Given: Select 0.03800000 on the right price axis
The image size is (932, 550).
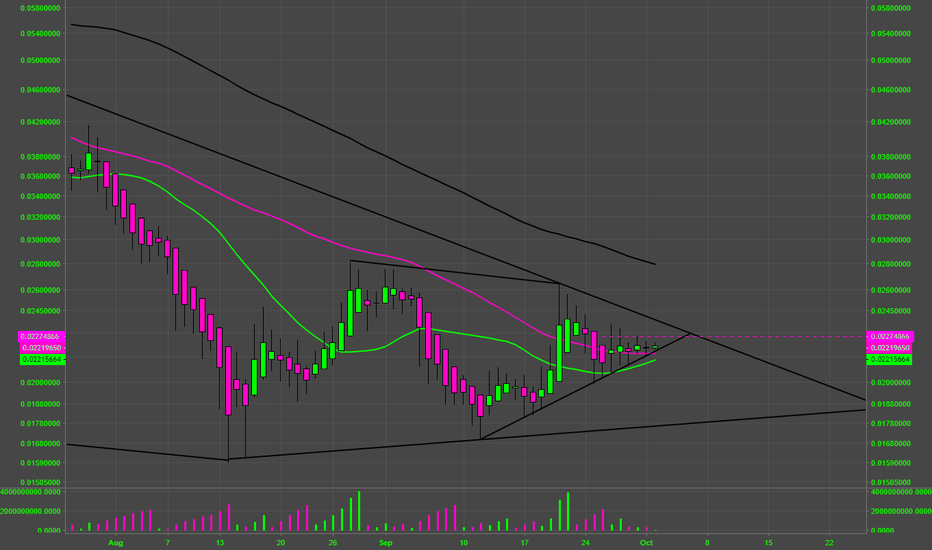Looking at the screenshot, I should pyautogui.click(x=890, y=157).
